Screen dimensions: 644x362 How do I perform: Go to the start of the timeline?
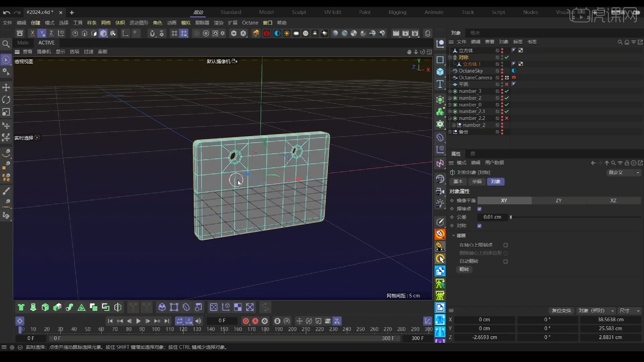110,321
